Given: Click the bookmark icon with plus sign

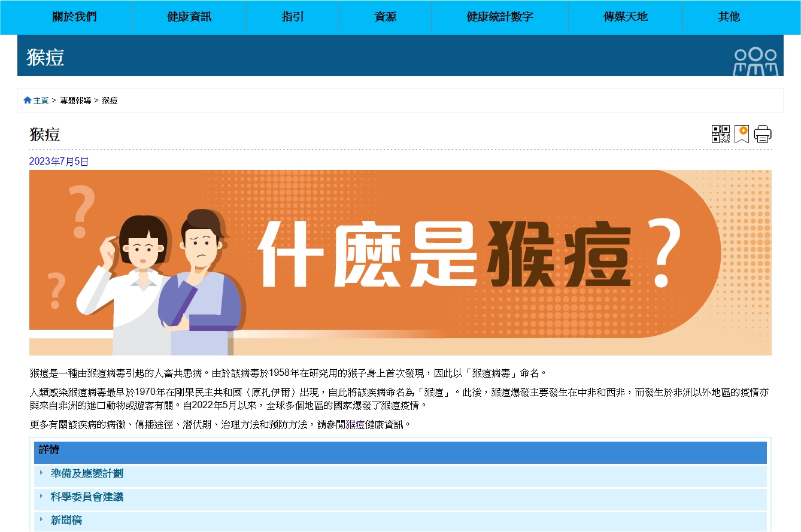Looking at the screenshot, I should (x=742, y=134).
